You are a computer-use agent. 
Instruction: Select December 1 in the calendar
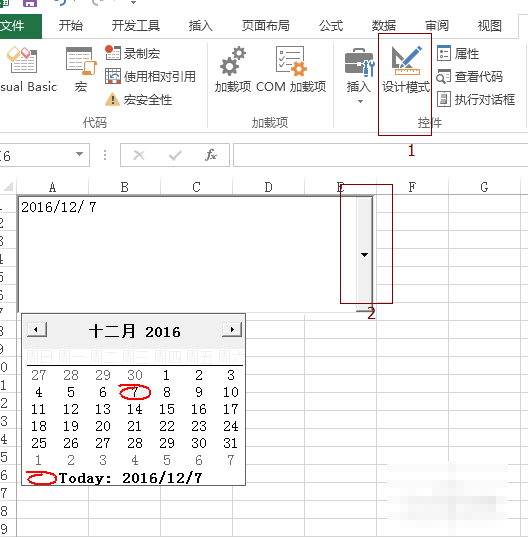pos(166,375)
